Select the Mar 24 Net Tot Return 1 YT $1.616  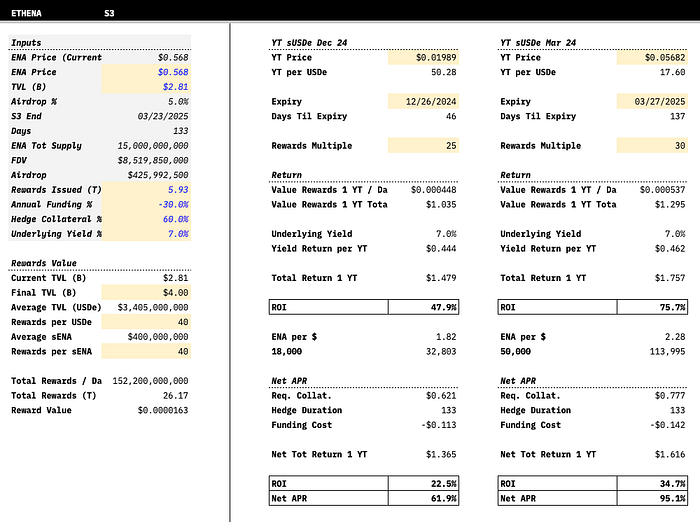670,455
